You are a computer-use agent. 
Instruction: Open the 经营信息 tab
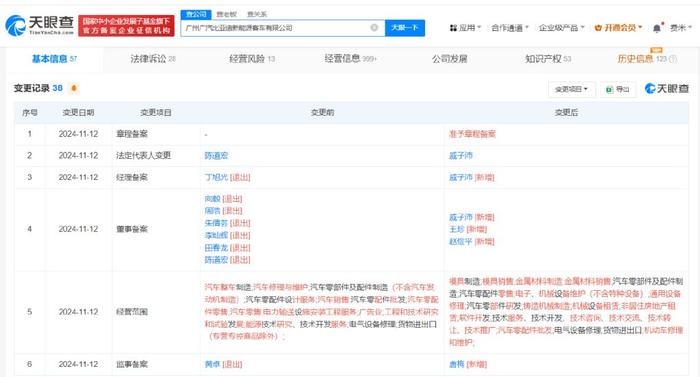350,59
